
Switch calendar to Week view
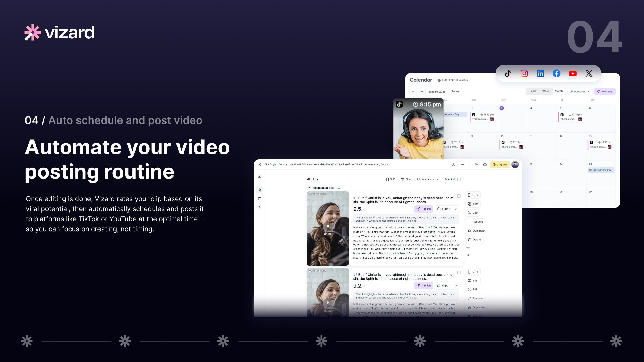[x=546, y=91]
